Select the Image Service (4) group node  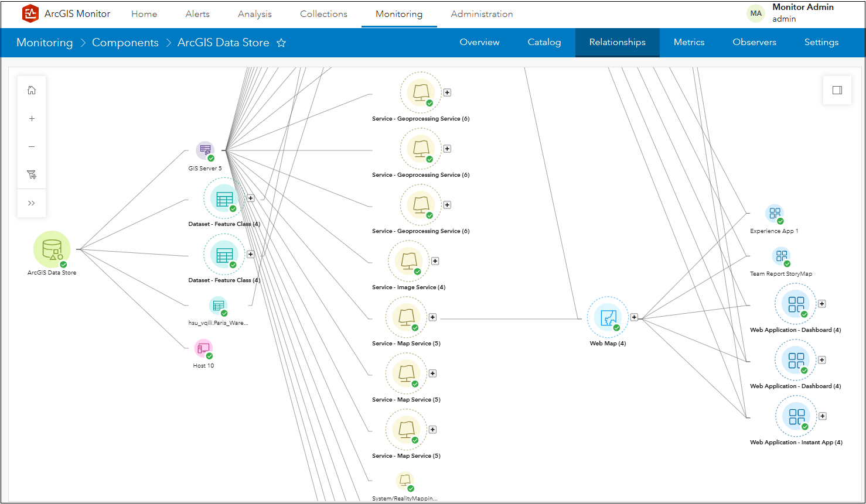[x=408, y=261]
